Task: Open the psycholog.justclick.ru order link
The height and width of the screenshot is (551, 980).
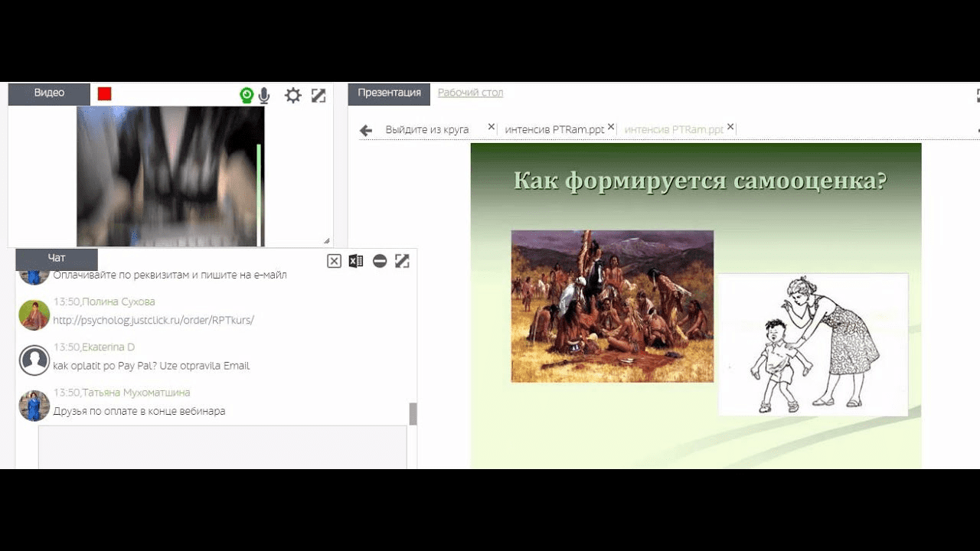Action: click(x=153, y=320)
